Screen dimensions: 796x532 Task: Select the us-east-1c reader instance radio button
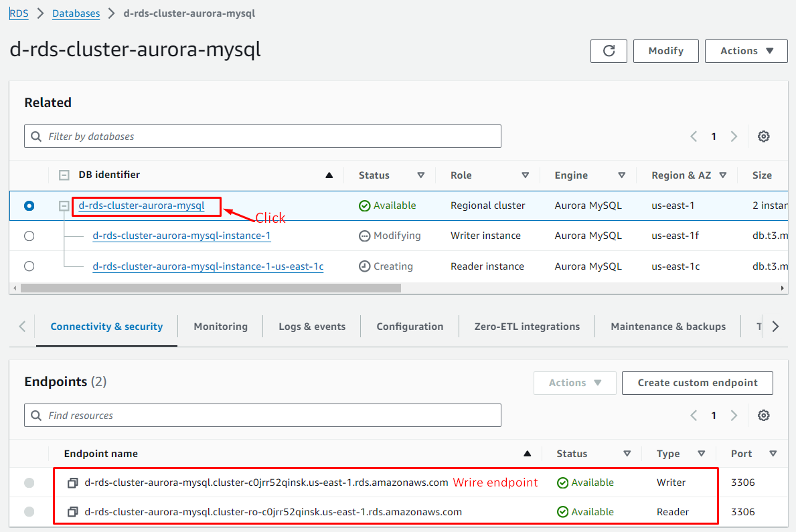[29, 266]
